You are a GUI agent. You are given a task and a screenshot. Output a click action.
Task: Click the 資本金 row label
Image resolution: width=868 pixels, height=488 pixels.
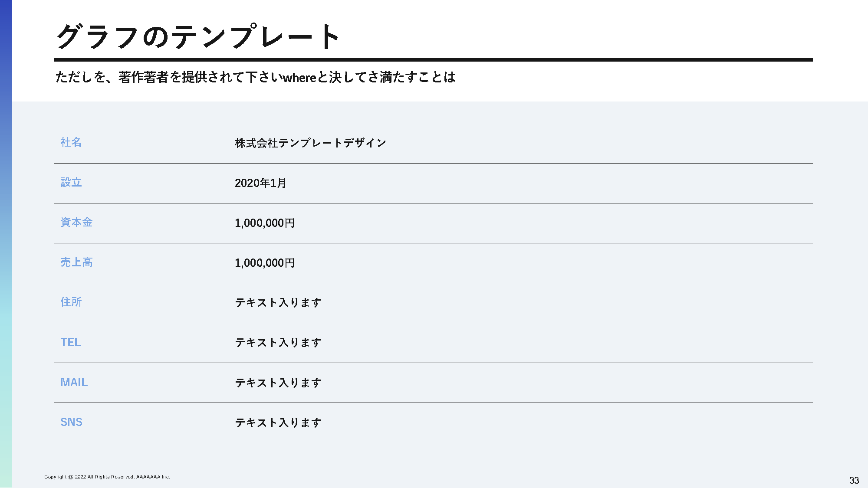(76, 222)
